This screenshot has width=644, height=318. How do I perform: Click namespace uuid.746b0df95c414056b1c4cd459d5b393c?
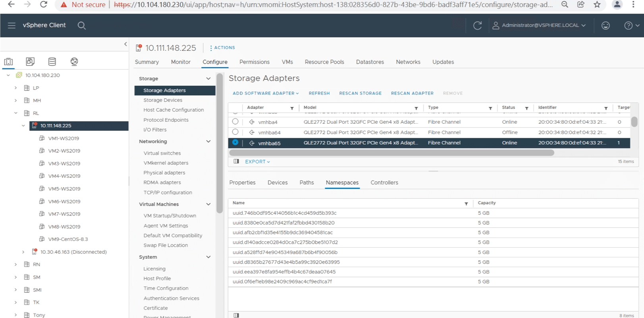tap(285, 213)
